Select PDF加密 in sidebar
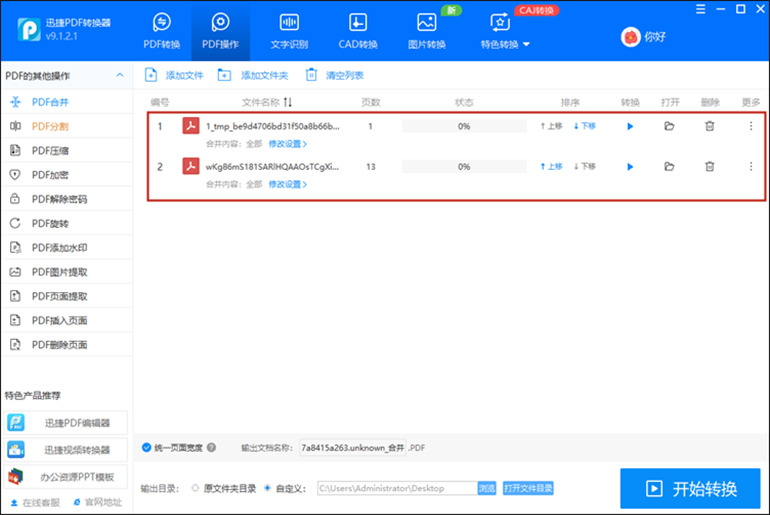This screenshot has height=515, width=770. coord(67,175)
